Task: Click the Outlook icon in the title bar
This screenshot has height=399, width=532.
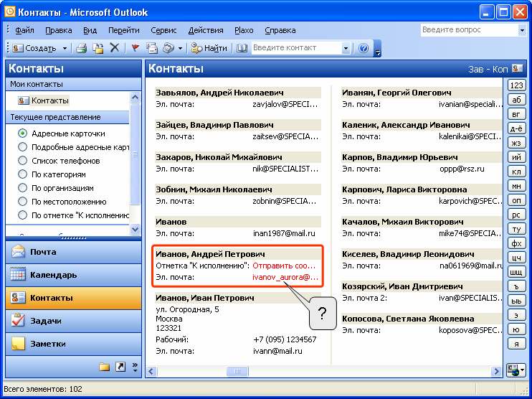Action: (10, 12)
